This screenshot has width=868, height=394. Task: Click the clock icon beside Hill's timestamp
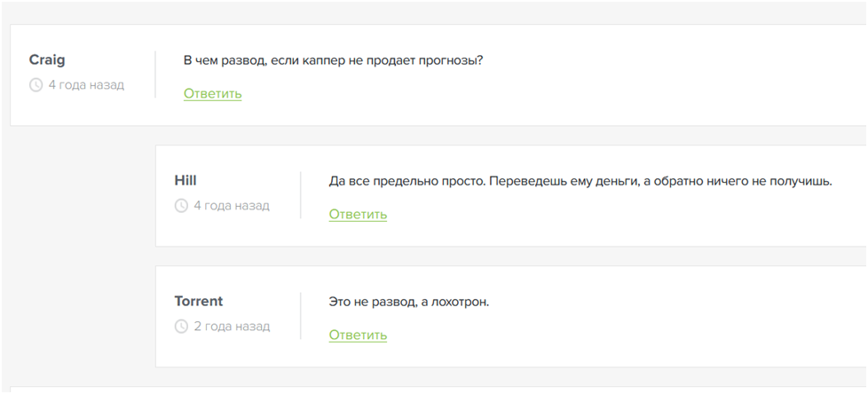click(x=182, y=206)
